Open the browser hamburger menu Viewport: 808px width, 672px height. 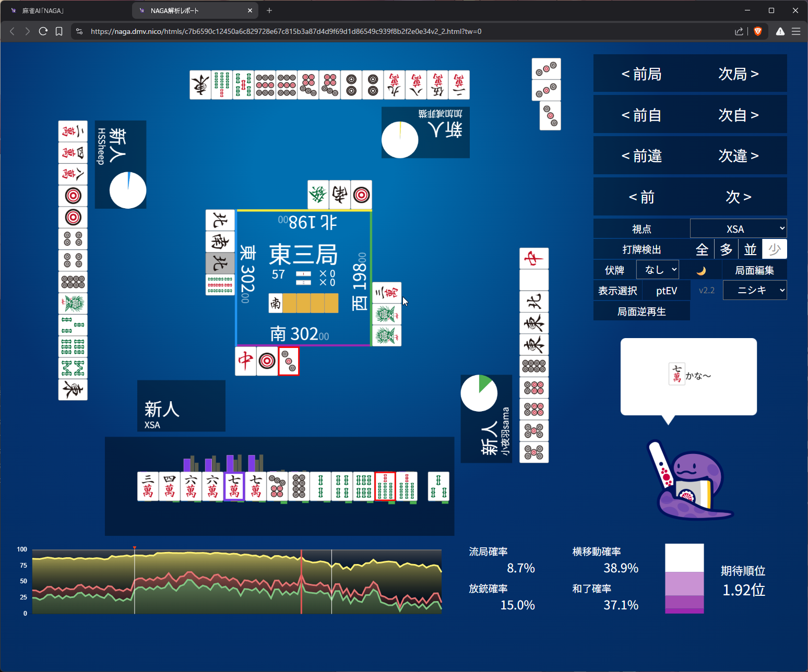[x=795, y=31]
